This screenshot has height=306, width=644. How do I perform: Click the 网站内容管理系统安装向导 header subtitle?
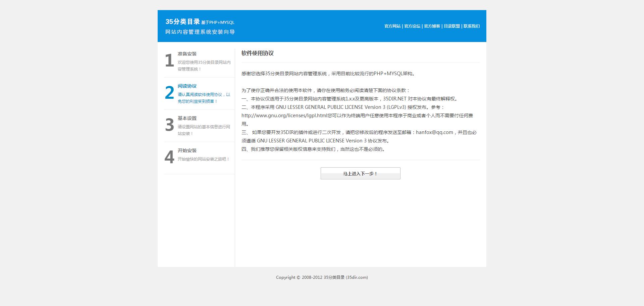pos(200,32)
